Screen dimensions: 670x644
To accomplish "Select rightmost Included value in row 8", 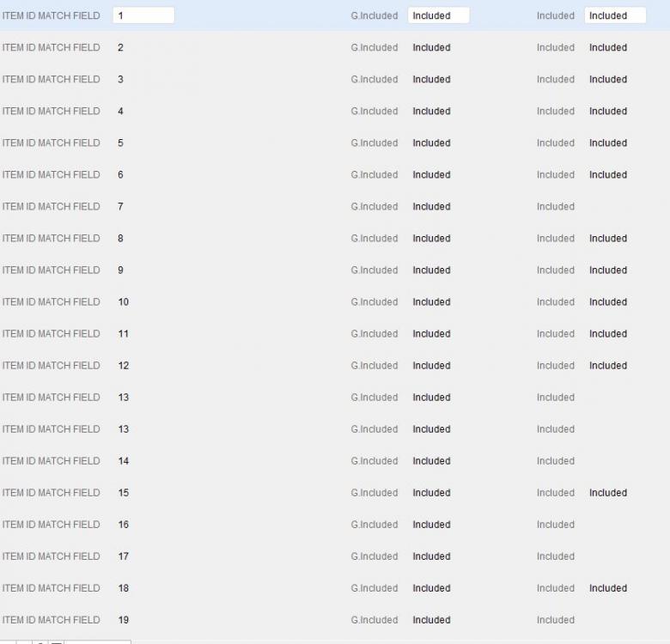I will click(608, 239).
